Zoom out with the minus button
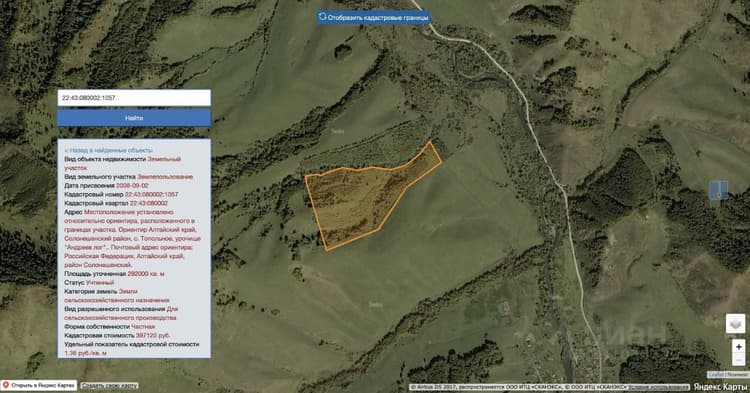The width and height of the screenshot is (750, 393). tap(739, 360)
